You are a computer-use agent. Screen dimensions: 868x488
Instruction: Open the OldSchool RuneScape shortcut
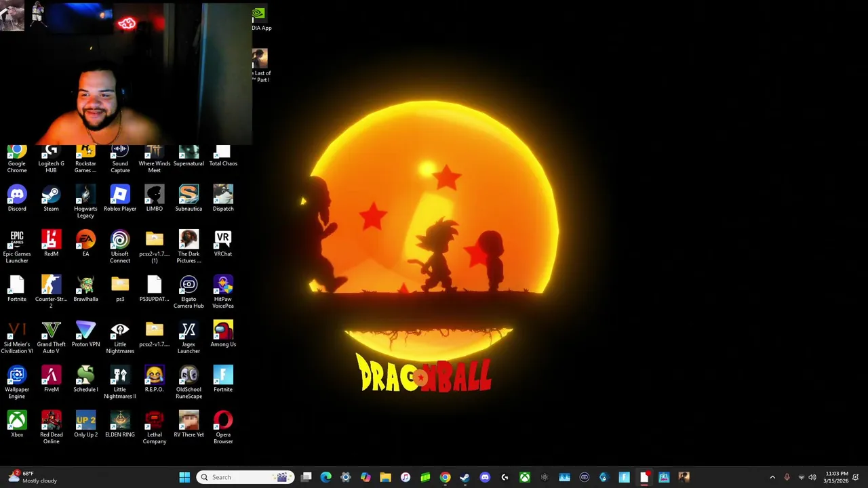189,382
